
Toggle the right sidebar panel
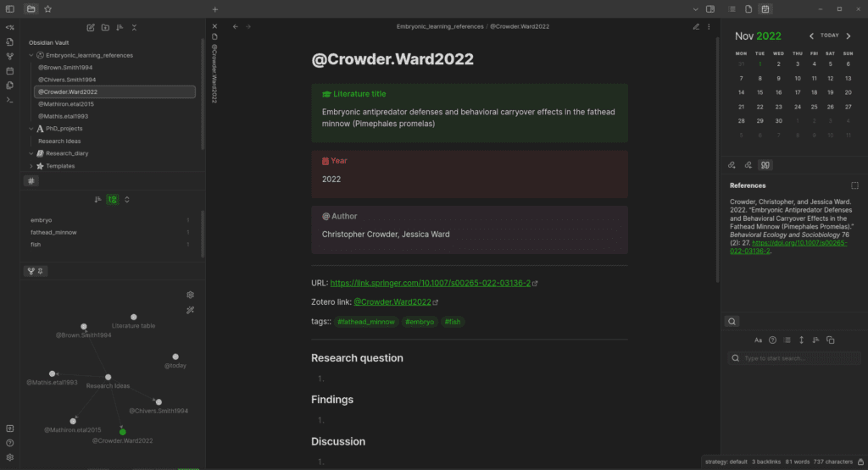710,8
